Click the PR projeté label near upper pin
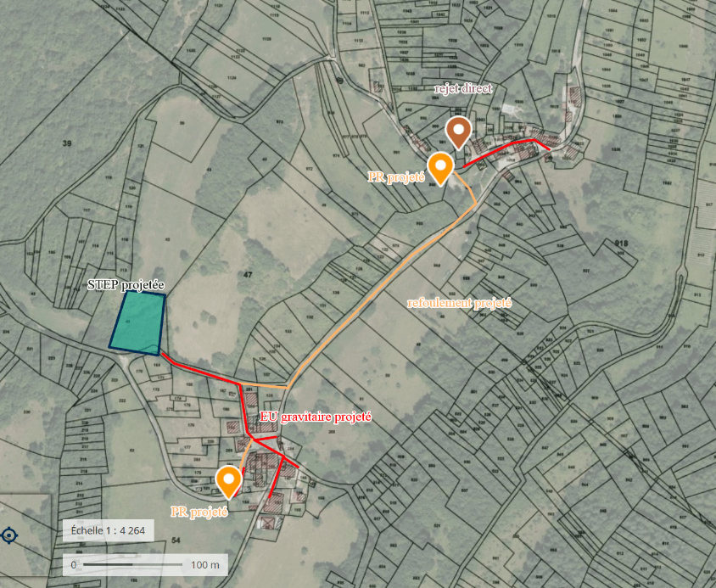 [396, 176]
